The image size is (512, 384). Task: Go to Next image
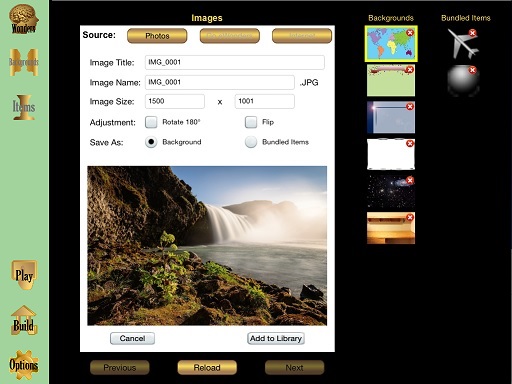(294, 368)
